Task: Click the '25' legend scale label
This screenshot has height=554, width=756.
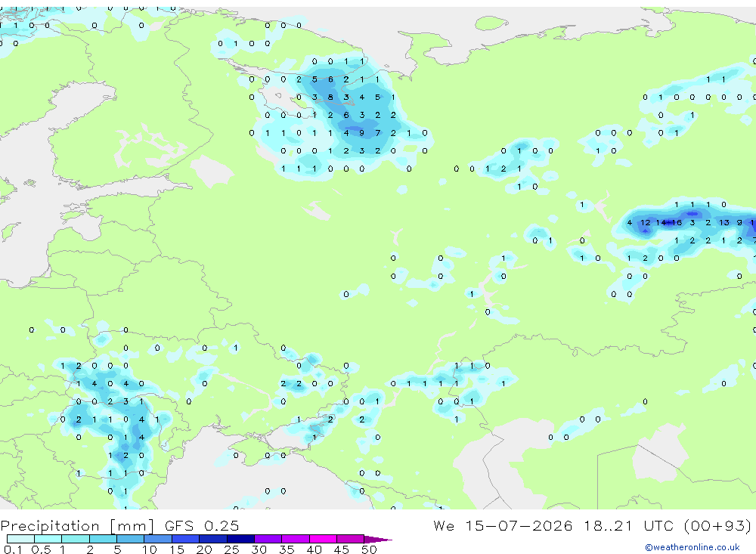Action: tap(231, 549)
